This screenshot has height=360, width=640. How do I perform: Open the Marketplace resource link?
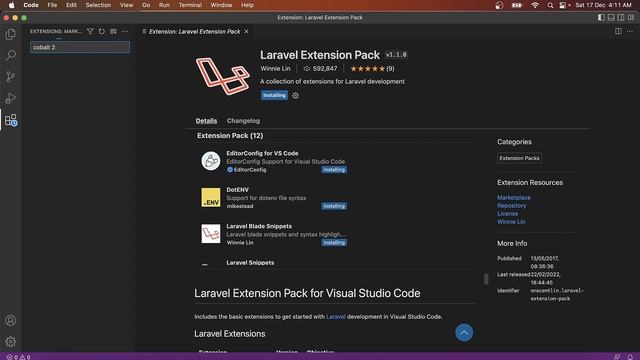pos(514,198)
